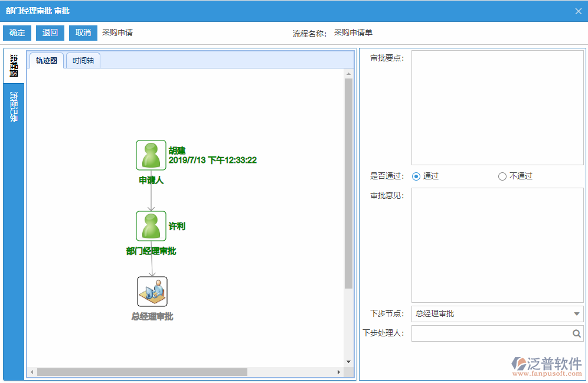The image size is (588, 383).
Task: Click the 取消 button
Action: (x=83, y=32)
